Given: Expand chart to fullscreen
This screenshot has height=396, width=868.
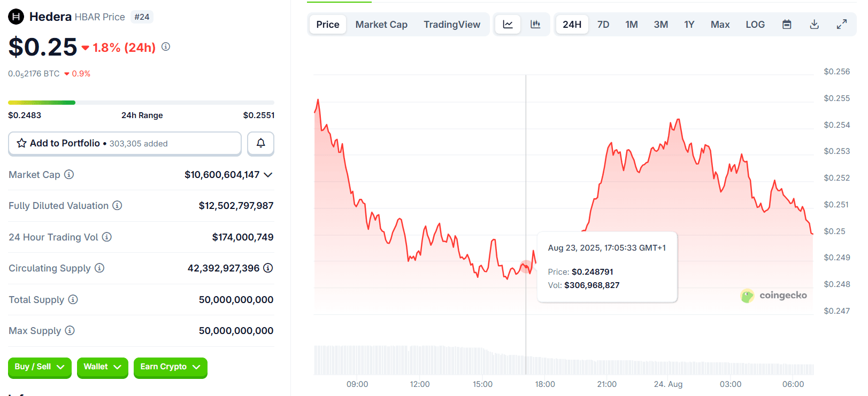Looking at the screenshot, I should [842, 25].
